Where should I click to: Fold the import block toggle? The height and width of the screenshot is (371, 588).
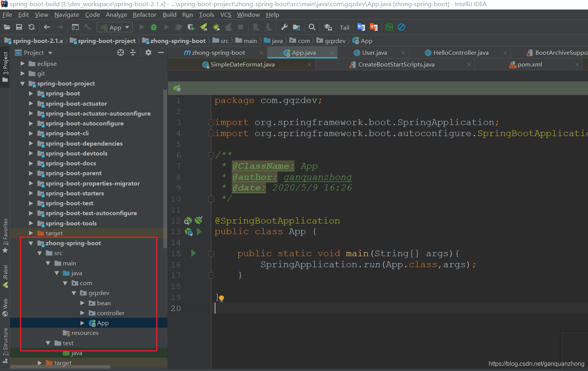click(x=211, y=122)
